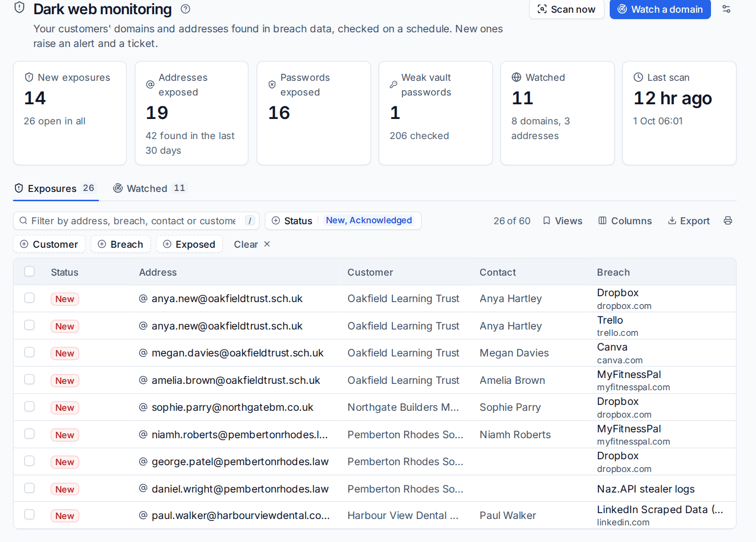The image size is (756, 542).
Task: Click the at-sign icon in Addresses exposed card
Action: 150,85
